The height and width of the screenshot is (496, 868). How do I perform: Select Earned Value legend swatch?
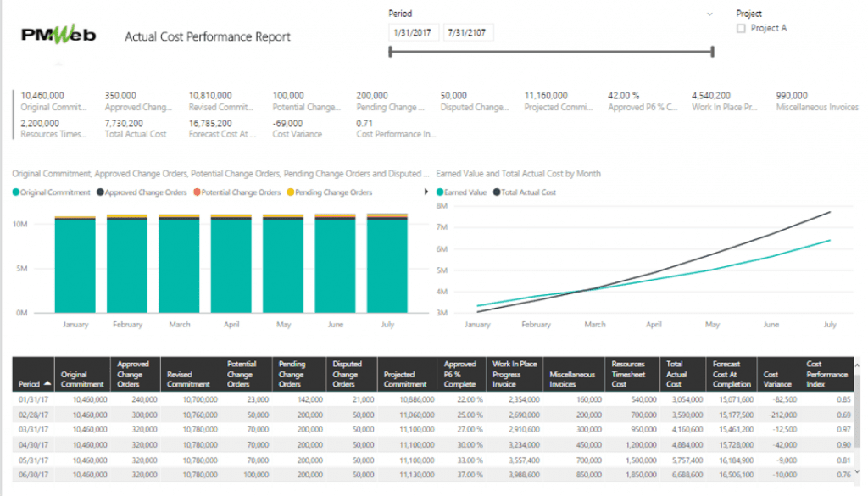pyautogui.click(x=440, y=192)
